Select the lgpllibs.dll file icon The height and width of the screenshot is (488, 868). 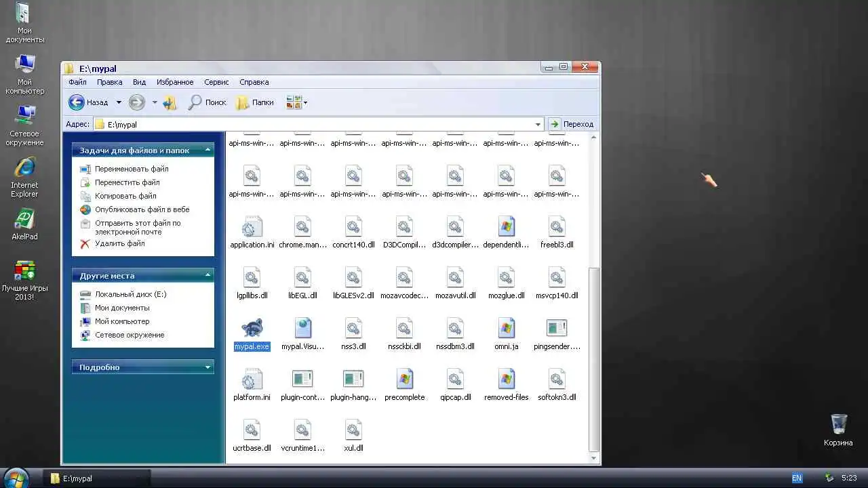pyautogui.click(x=252, y=277)
